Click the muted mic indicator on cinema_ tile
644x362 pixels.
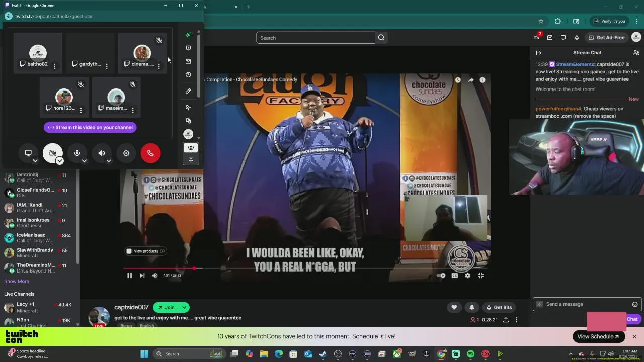point(159,40)
